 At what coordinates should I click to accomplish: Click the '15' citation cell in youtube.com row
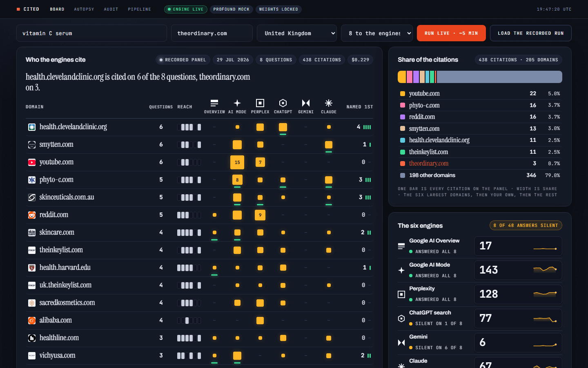pyautogui.click(x=237, y=162)
